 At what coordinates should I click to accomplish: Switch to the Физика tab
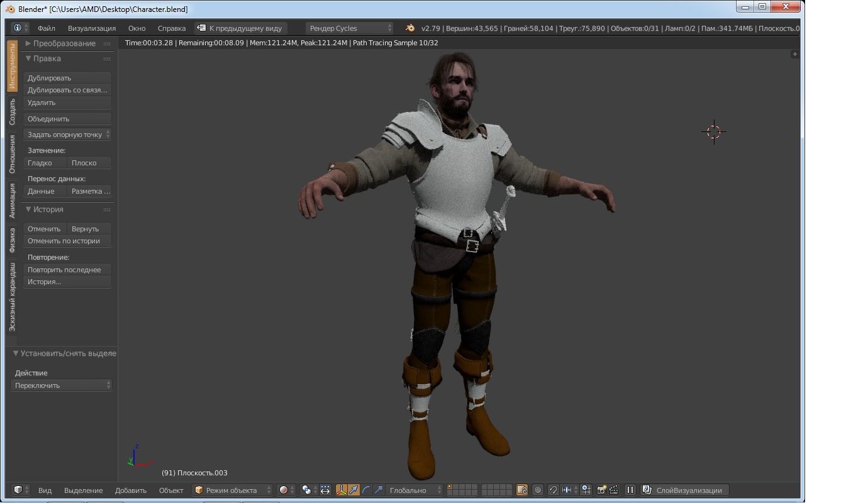(x=12, y=240)
